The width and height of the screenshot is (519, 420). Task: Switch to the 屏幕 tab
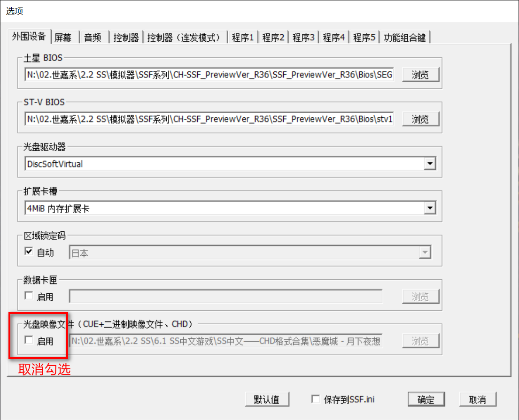click(63, 38)
